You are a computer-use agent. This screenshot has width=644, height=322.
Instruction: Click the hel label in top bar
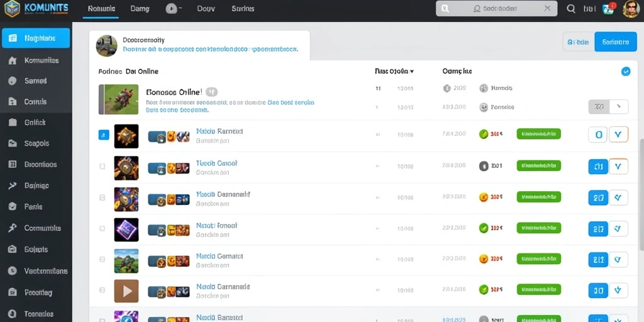[x=589, y=9]
